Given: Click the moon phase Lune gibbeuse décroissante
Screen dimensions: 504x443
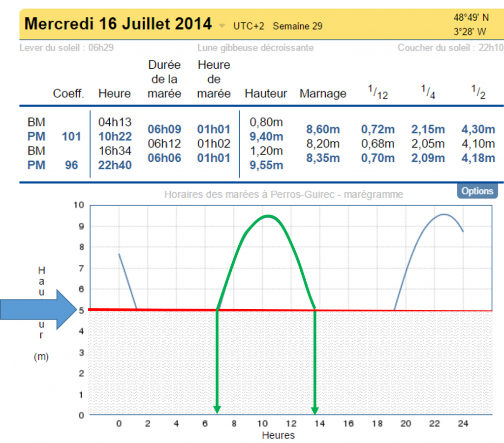Looking at the screenshot, I should click(x=255, y=48).
